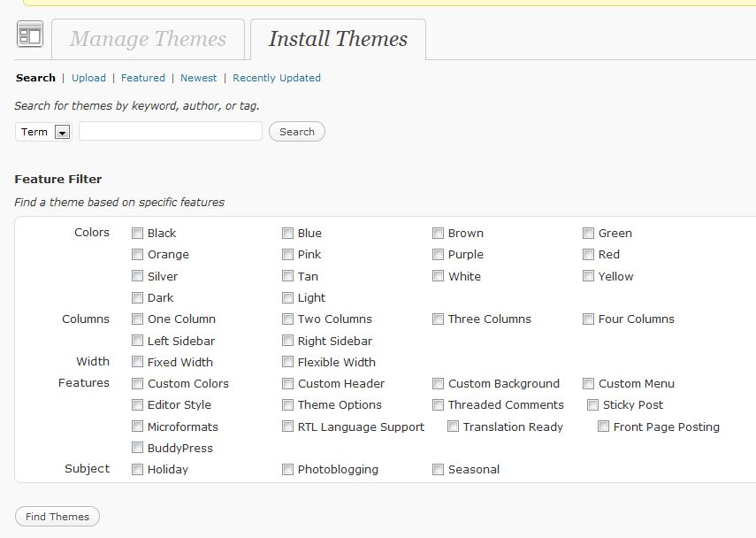This screenshot has height=538, width=756.
Task: Open the Upload link
Action: tap(88, 78)
